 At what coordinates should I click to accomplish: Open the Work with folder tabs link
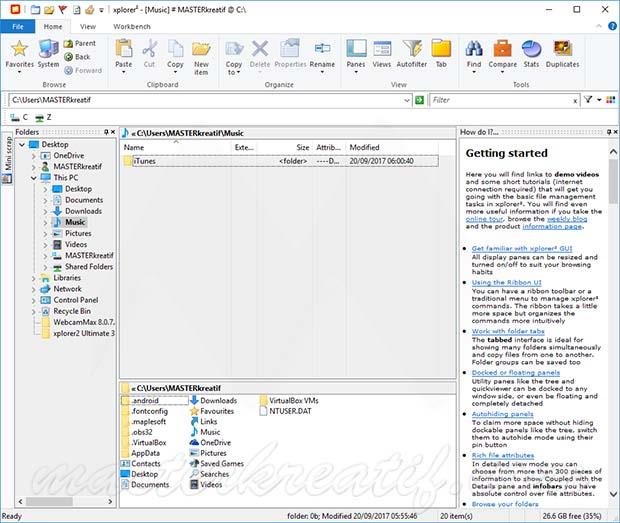tap(508, 331)
